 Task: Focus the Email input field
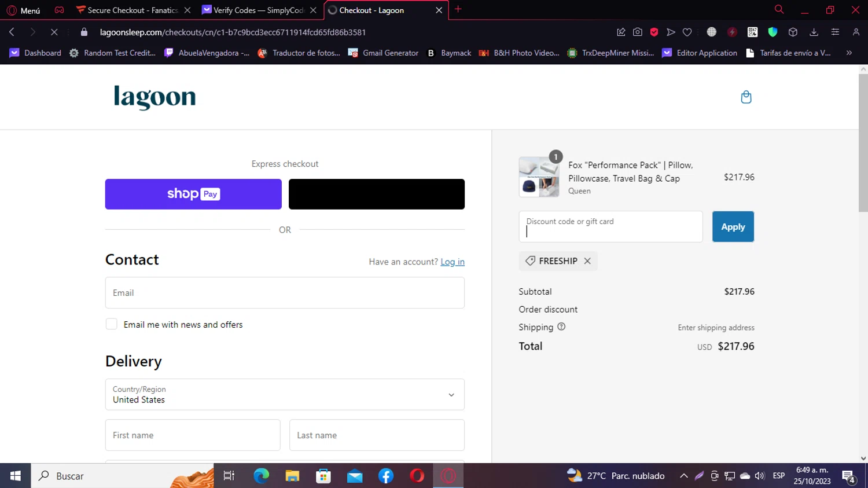click(x=285, y=293)
